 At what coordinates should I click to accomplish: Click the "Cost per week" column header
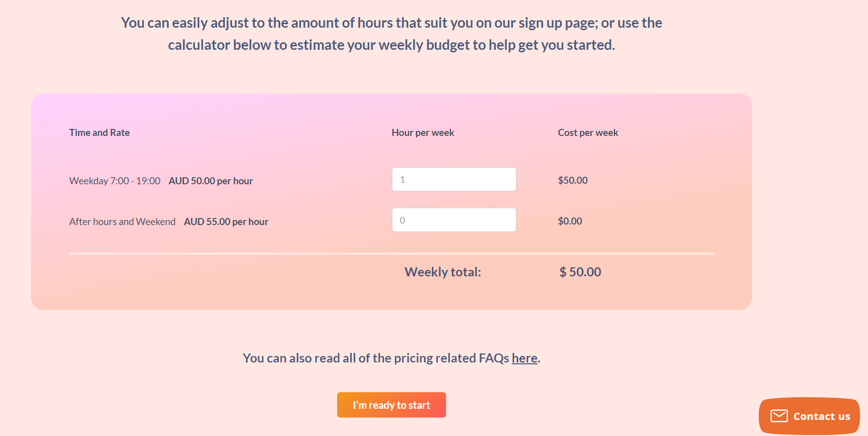coord(588,132)
